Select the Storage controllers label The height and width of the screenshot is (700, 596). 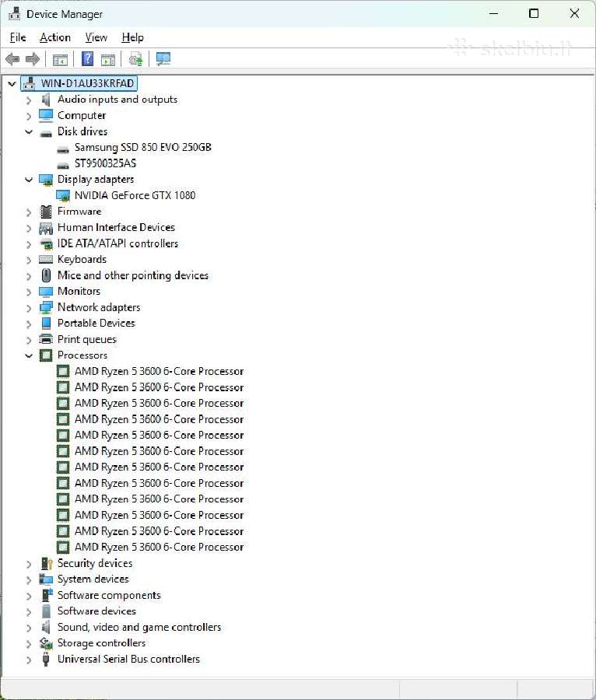click(101, 643)
